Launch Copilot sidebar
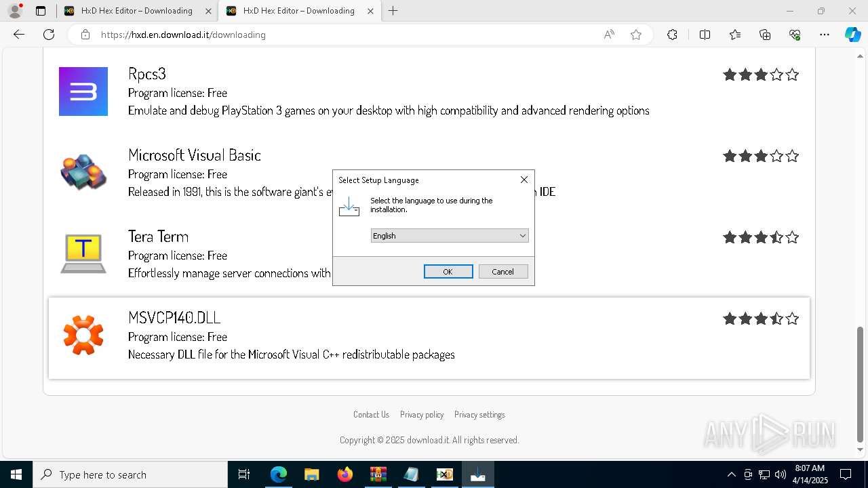This screenshot has width=868, height=488. coord(852,35)
